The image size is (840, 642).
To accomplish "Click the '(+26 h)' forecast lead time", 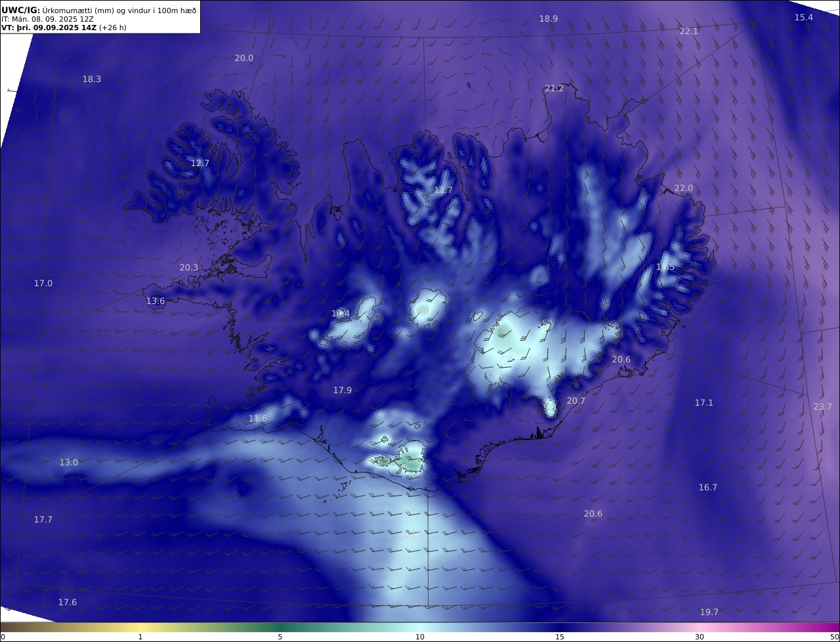I will pos(113,28).
